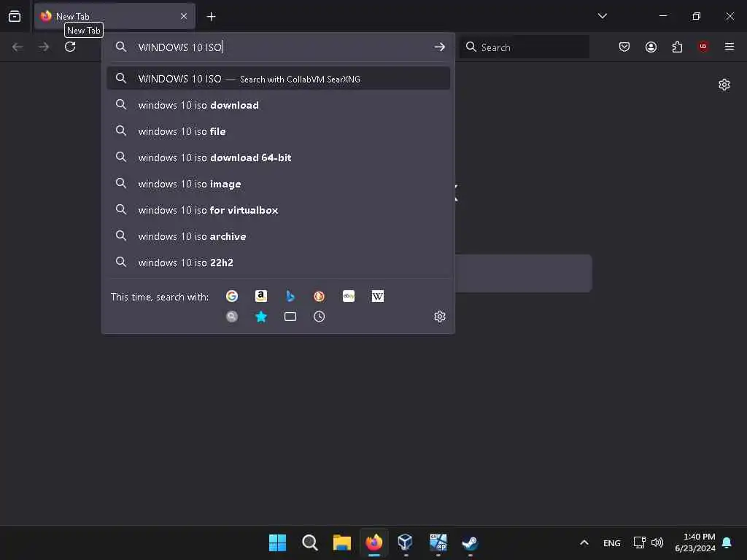Open Steam from the taskbar
747x560 pixels.
click(470, 542)
